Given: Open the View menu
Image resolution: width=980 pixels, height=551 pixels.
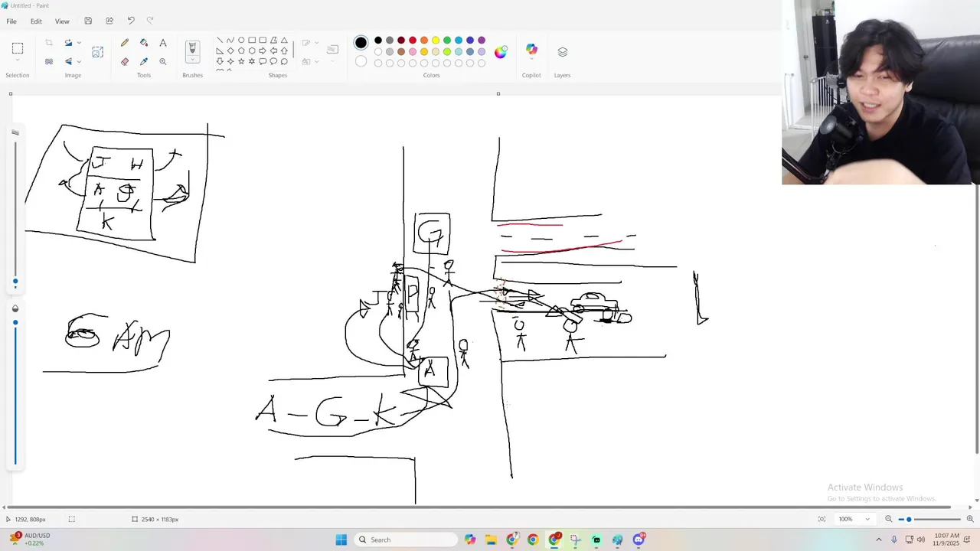Looking at the screenshot, I should [x=62, y=21].
